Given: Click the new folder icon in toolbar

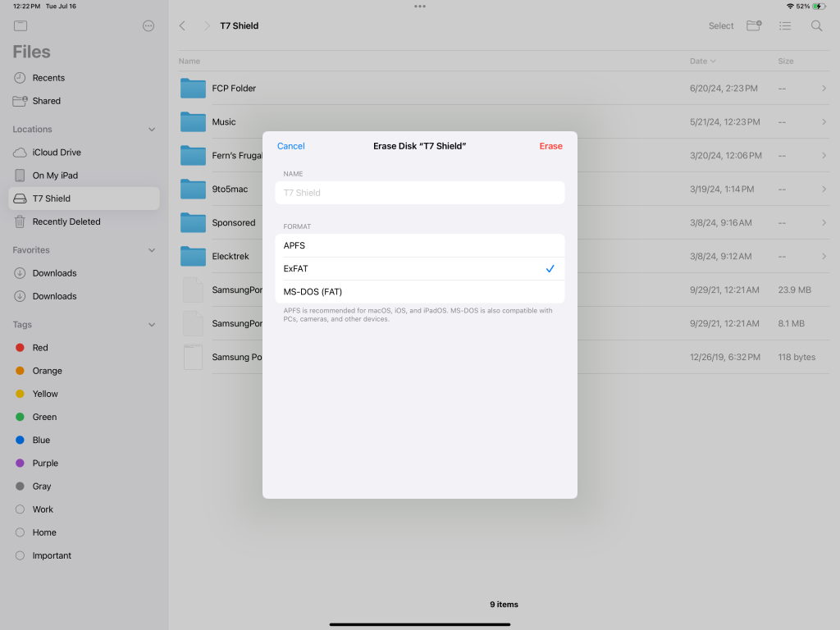Looking at the screenshot, I should (x=754, y=26).
